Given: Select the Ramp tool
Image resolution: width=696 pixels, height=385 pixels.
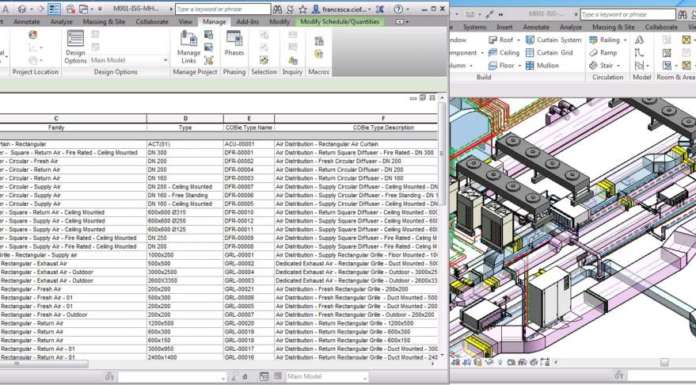Looking at the screenshot, I should click(603, 53).
